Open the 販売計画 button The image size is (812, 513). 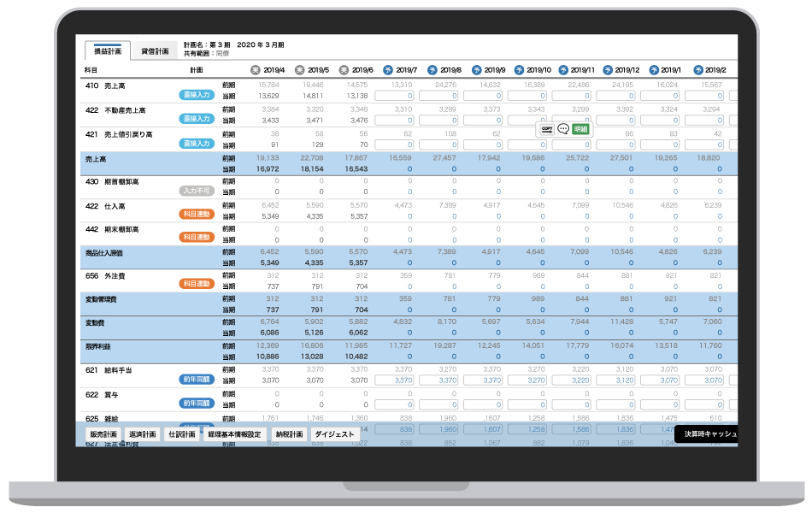(x=103, y=434)
